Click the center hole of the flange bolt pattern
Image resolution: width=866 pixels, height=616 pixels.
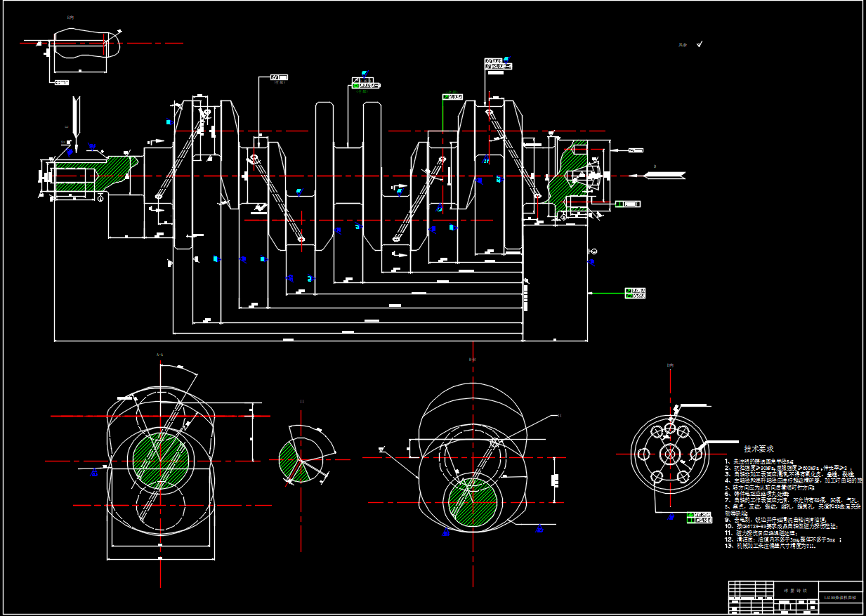[669, 454]
